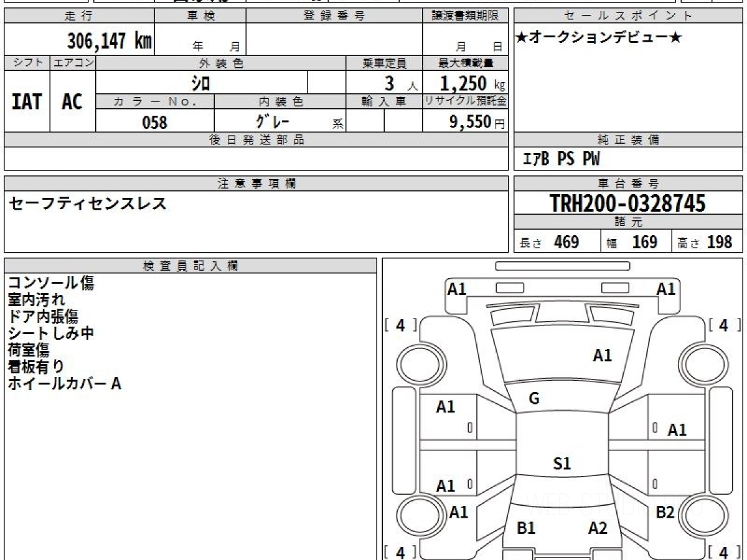Viewport: 747px width, 560px height.
Task: Click the B1 damage mark on the diagram
Action: click(x=527, y=528)
